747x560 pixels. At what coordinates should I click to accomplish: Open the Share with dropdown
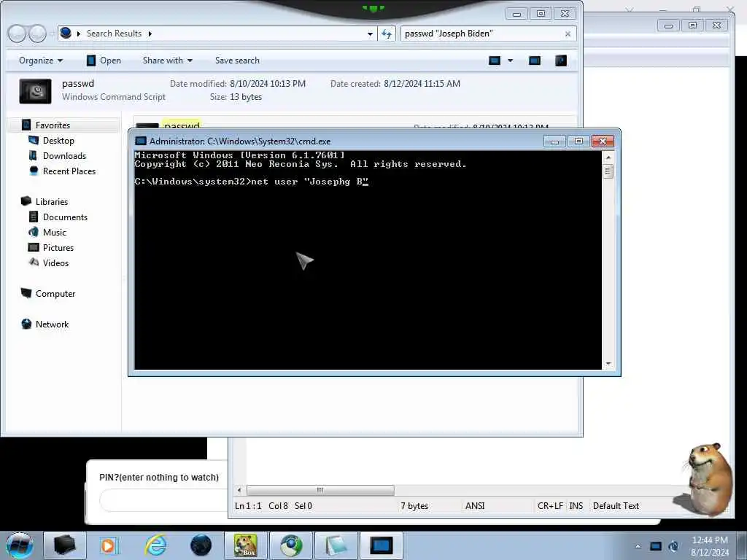pyautogui.click(x=167, y=61)
